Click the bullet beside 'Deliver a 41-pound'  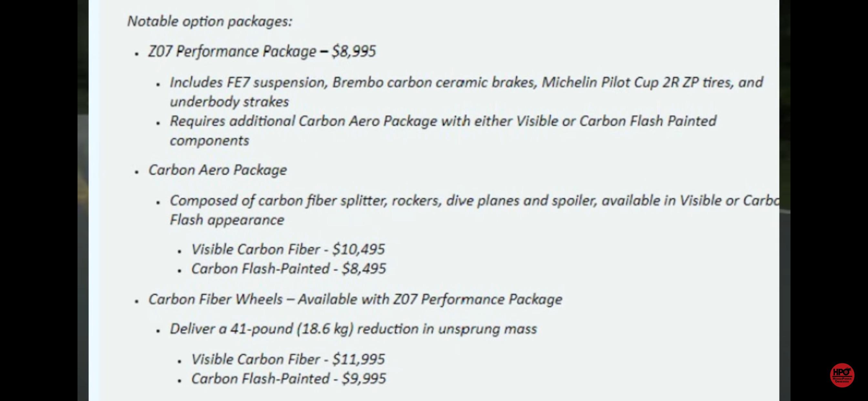[158, 332]
